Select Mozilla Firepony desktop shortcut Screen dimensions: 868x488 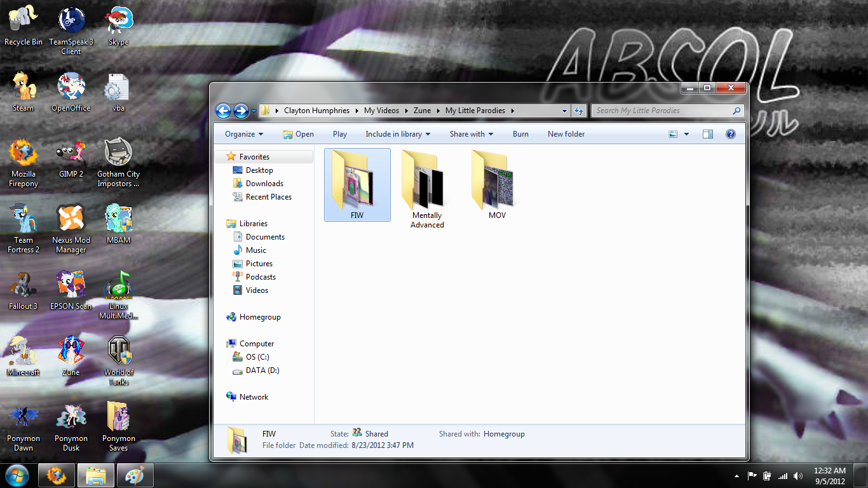click(x=24, y=163)
